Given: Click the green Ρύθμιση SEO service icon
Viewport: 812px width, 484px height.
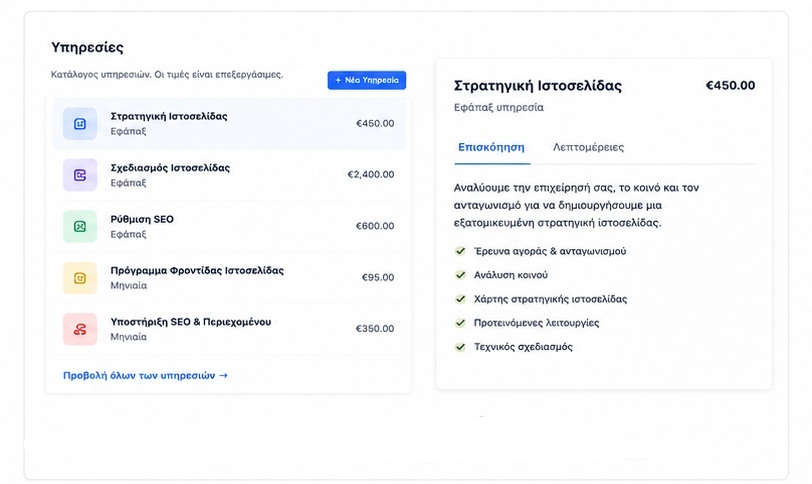Looking at the screenshot, I should [x=80, y=226].
